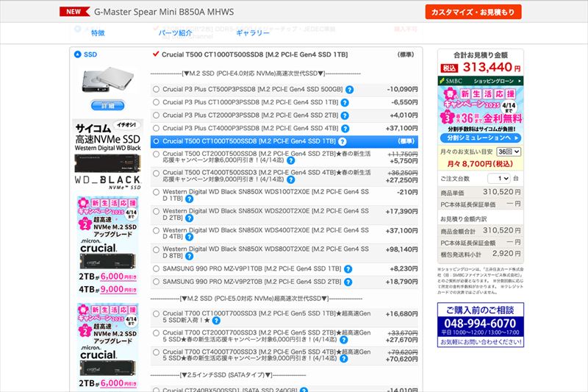Image resolution: width=588 pixels, height=392 pixels.
Task: Select WD Black SN850X 1TB radio
Action: (156, 192)
